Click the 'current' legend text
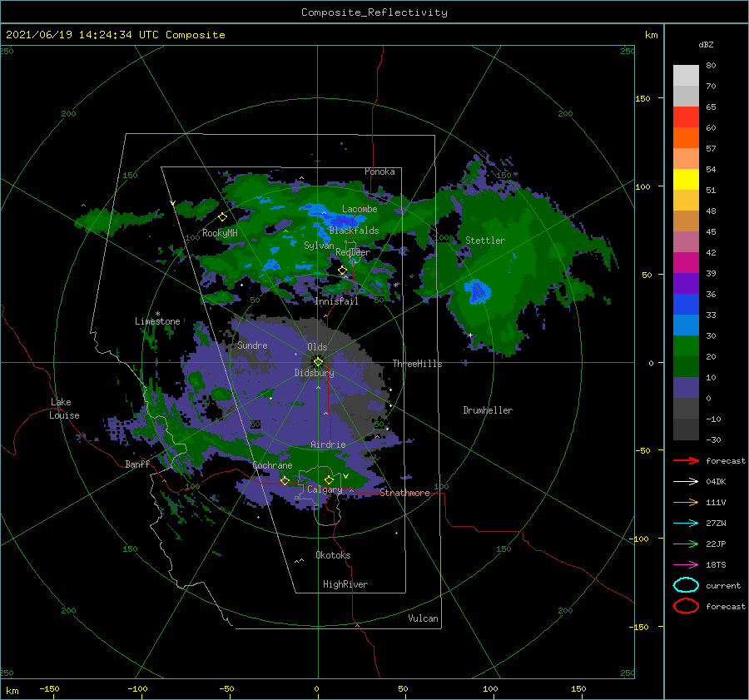 point(723,585)
